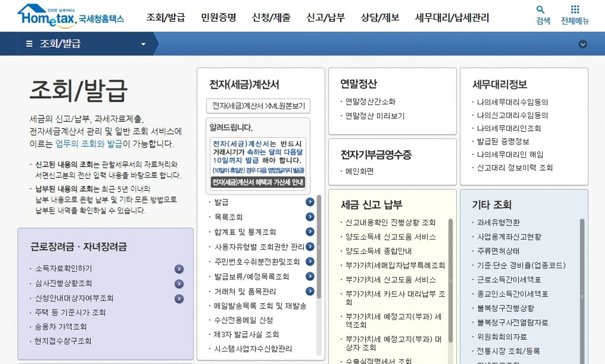Click the arrow icon beside 합계표 및 통계조회
This screenshot has height=364, width=605.
[x=310, y=232]
